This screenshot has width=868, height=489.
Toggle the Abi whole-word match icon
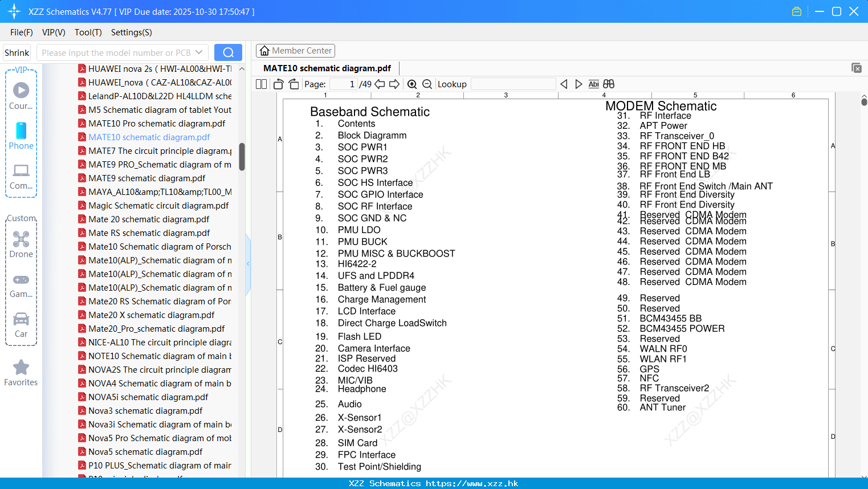(593, 84)
